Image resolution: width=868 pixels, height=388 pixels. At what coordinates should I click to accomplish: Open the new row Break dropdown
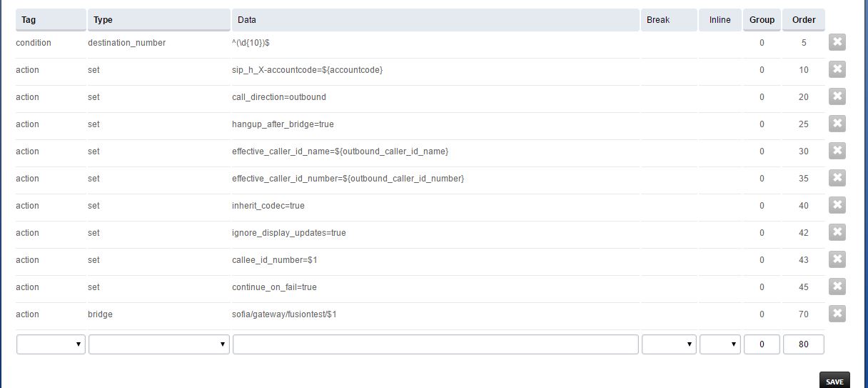669,344
